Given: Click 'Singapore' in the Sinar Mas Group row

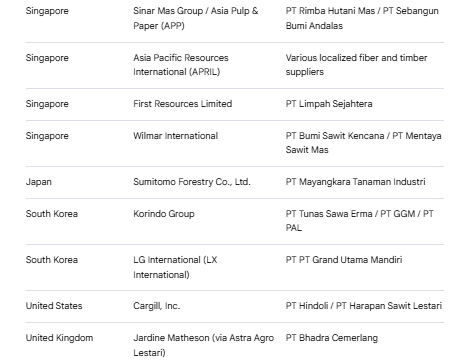Looking at the screenshot, I should (x=47, y=11).
